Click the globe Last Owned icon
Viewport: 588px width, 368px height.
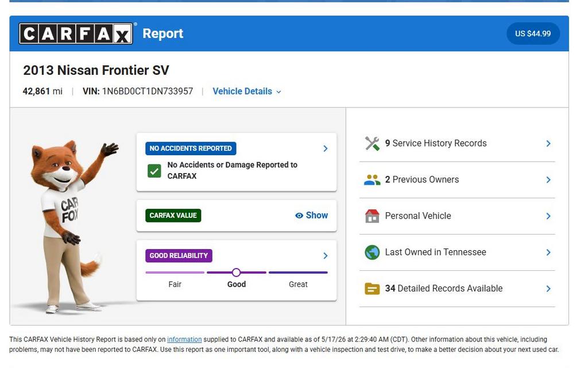click(372, 252)
